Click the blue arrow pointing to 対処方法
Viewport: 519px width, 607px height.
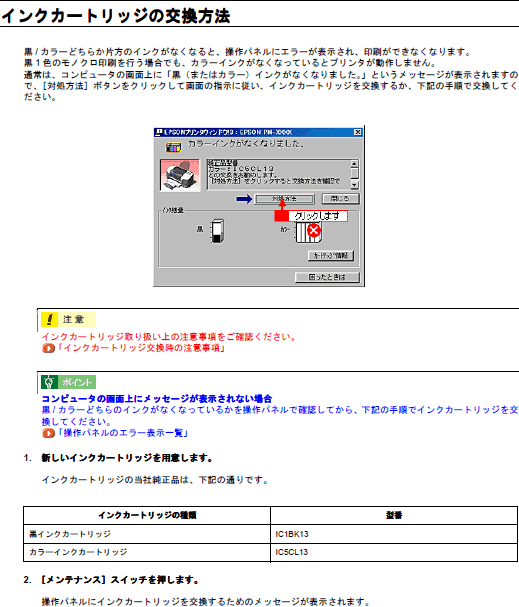tap(244, 199)
